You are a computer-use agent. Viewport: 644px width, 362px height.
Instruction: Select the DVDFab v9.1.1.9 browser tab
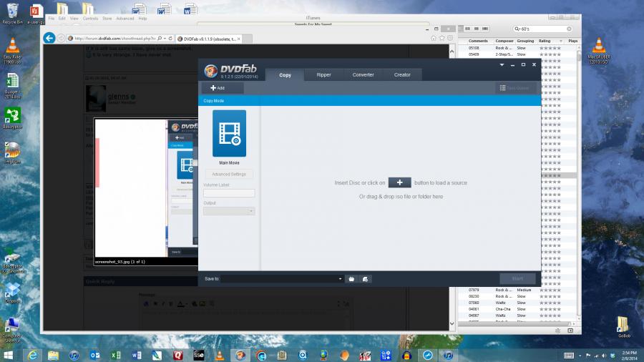[x=208, y=39]
